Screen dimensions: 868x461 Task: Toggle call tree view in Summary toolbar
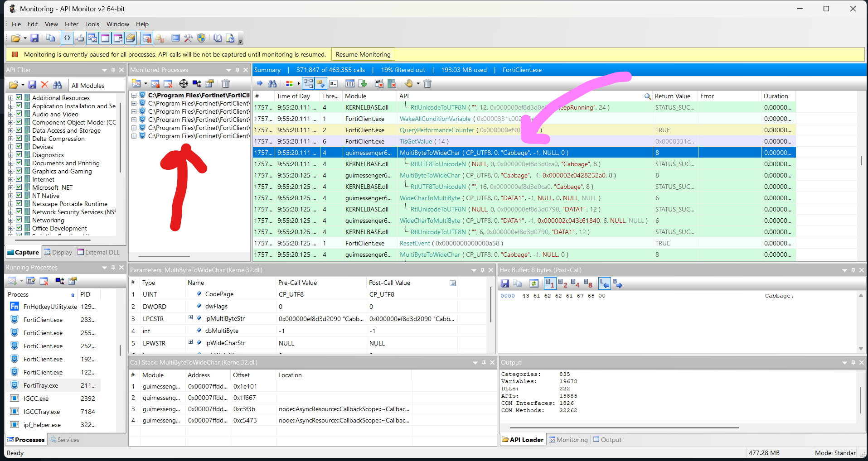click(x=309, y=83)
